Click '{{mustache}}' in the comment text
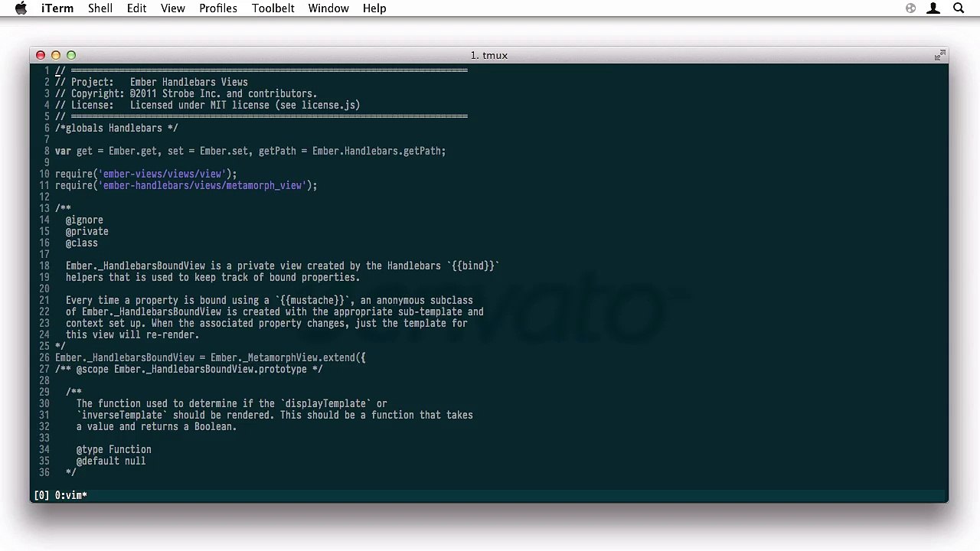Screen dimensions: 980x551 click(x=312, y=300)
